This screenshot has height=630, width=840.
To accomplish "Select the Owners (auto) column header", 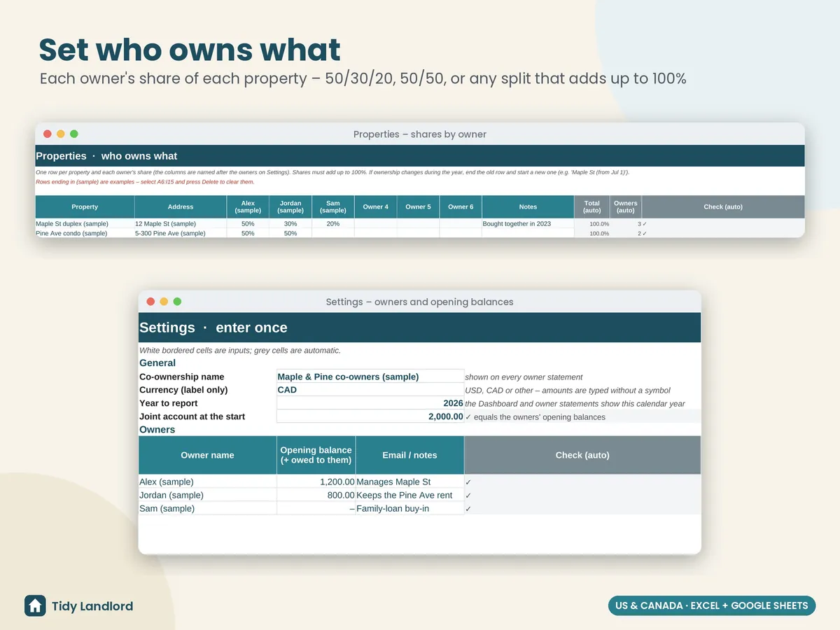I will [x=626, y=206].
